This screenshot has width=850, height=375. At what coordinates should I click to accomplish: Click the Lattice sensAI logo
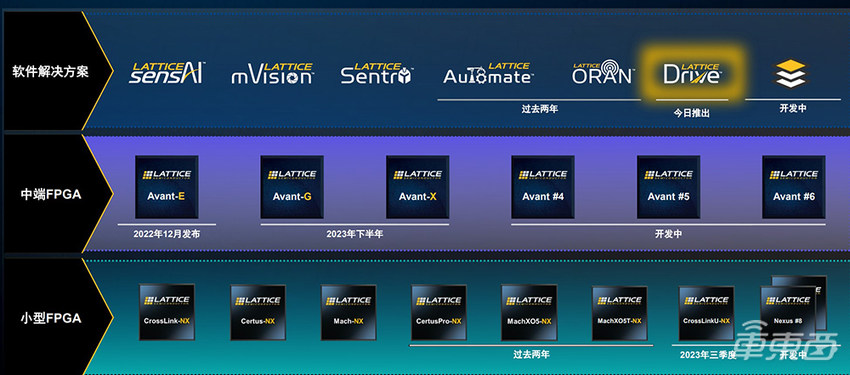(x=166, y=73)
